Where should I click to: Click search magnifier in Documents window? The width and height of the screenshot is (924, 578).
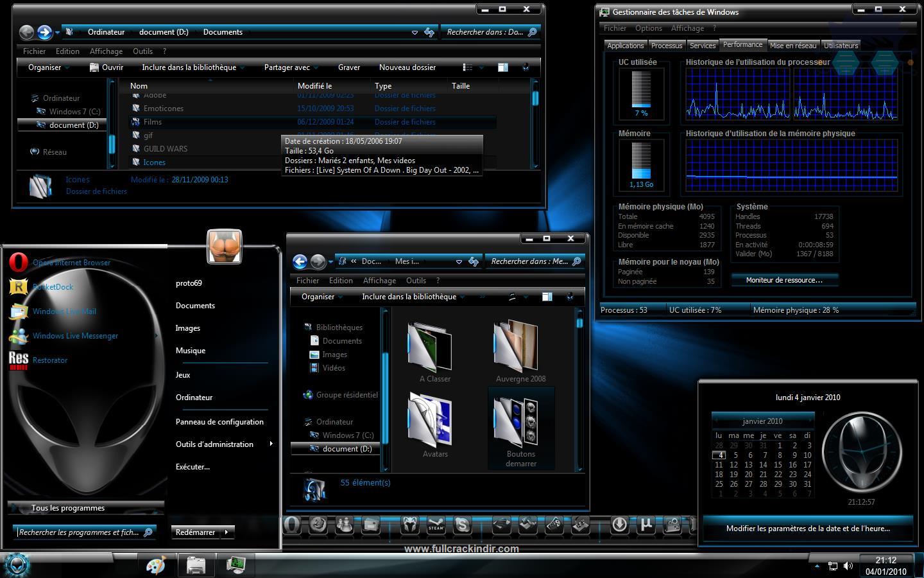(532, 32)
